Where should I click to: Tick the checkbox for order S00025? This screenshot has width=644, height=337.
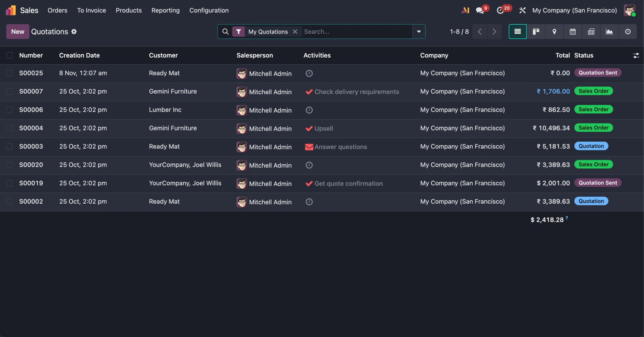[10, 73]
